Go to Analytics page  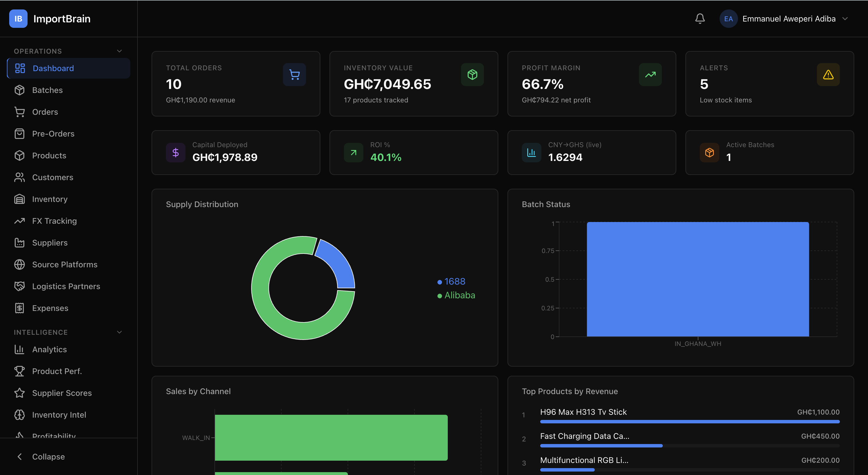click(68, 349)
